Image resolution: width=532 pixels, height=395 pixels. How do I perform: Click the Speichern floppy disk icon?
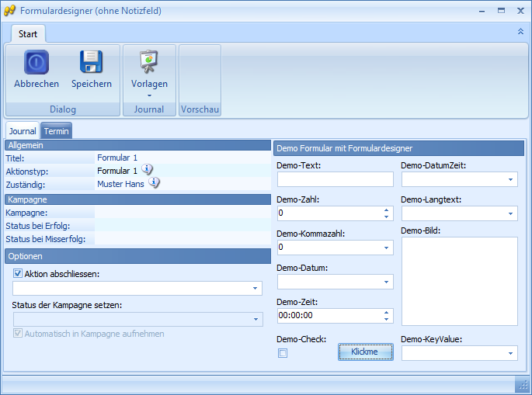point(91,62)
